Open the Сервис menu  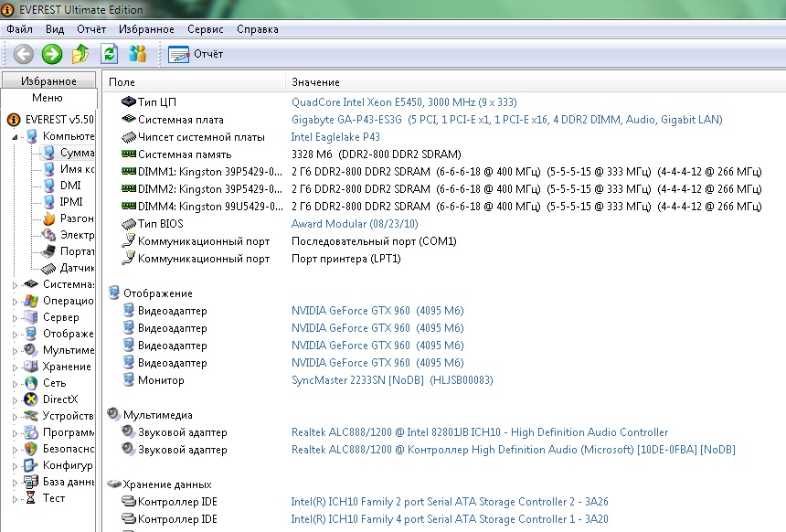coord(206,29)
